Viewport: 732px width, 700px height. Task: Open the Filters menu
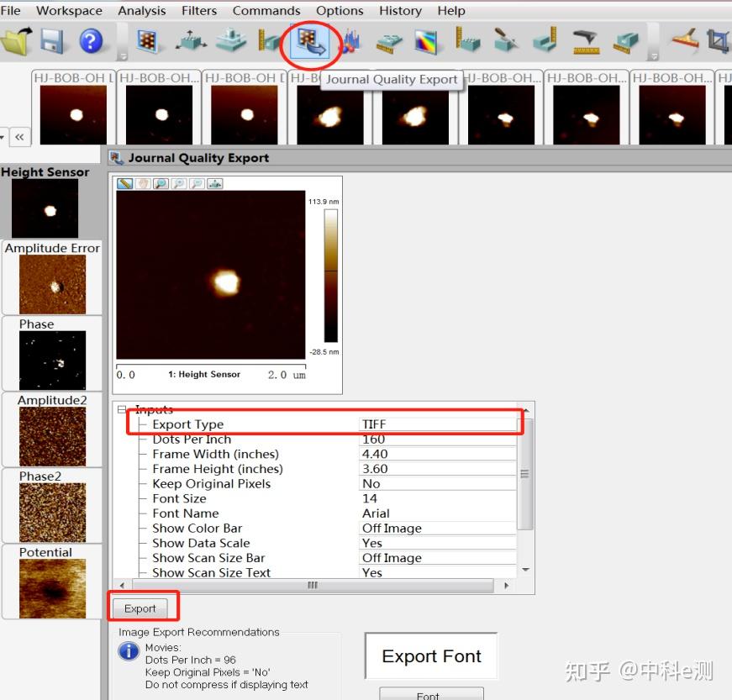(x=199, y=10)
